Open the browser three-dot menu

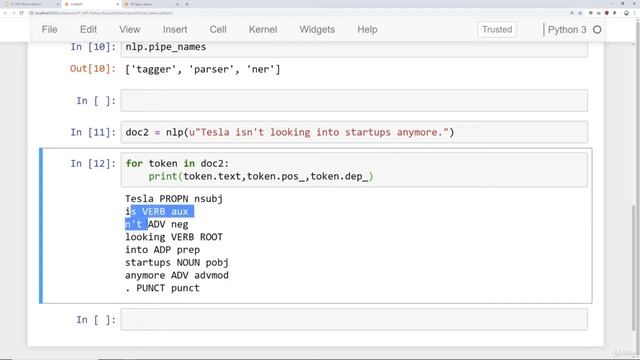pyautogui.click(x=635, y=13)
